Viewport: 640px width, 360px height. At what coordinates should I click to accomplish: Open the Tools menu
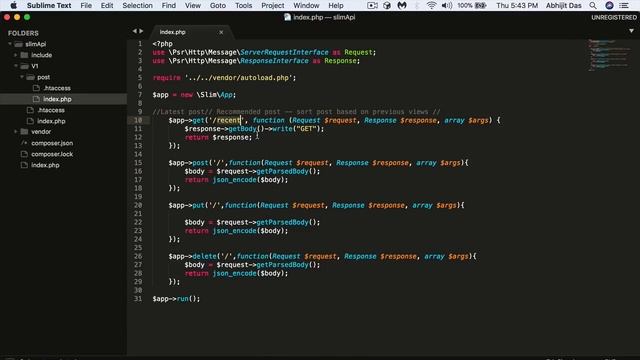click(x=243, y=5)
